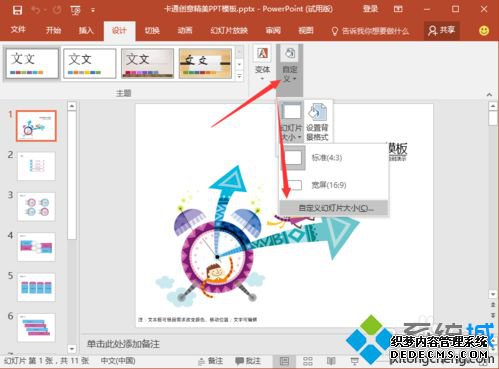Select slide 5 thumbnail

coord(36,287)
